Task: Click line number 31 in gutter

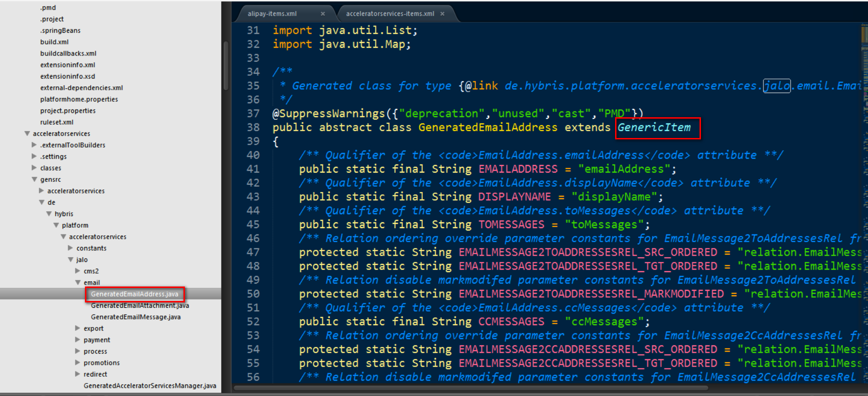Action: point(253,30)
